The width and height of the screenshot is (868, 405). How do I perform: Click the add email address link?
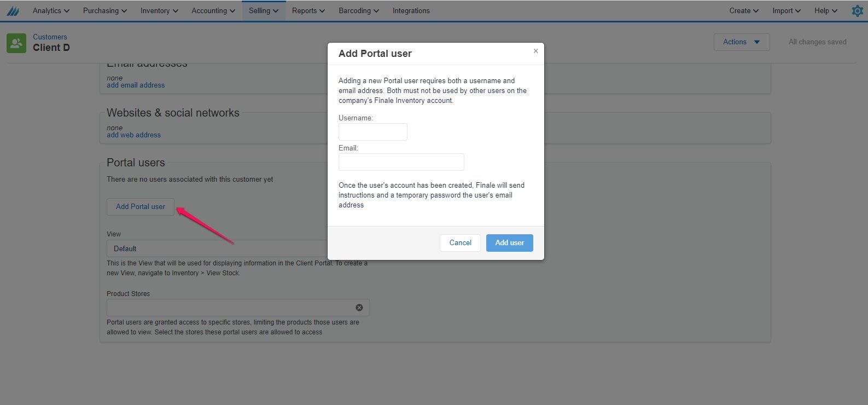point(136,85)
